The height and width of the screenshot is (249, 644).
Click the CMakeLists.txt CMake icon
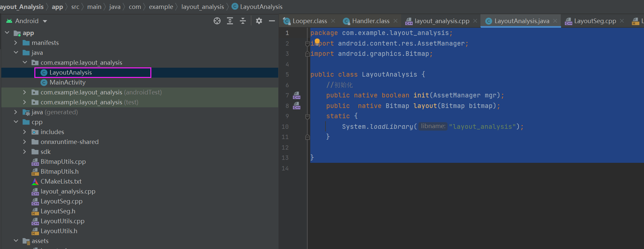pos(35,181)
